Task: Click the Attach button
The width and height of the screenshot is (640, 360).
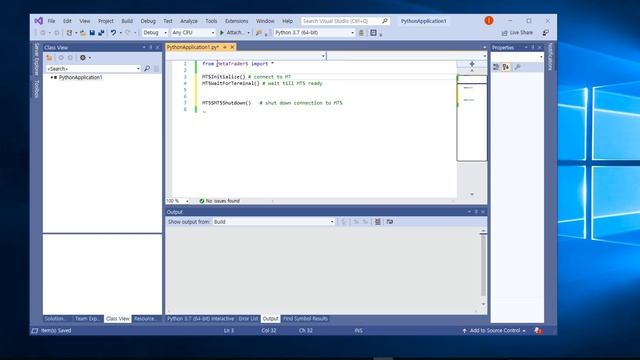Action: pyautogui.click(x=233, y=33)
